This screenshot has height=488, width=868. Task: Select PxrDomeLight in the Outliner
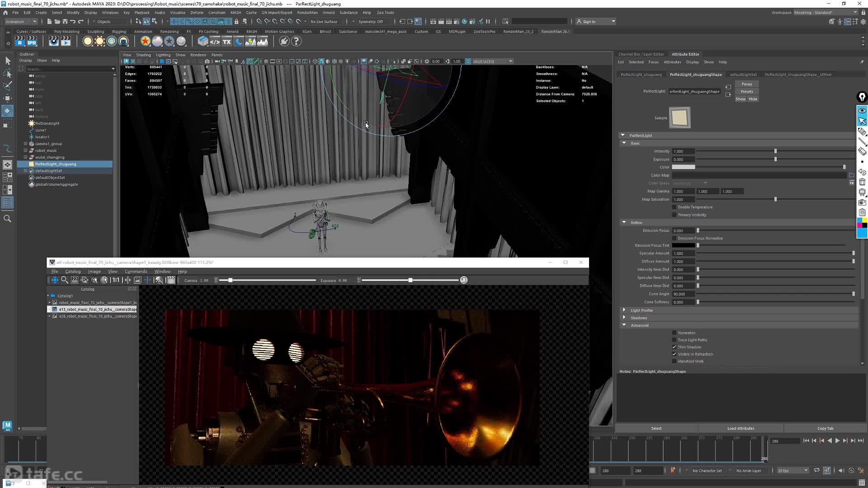tap(47, 123)
